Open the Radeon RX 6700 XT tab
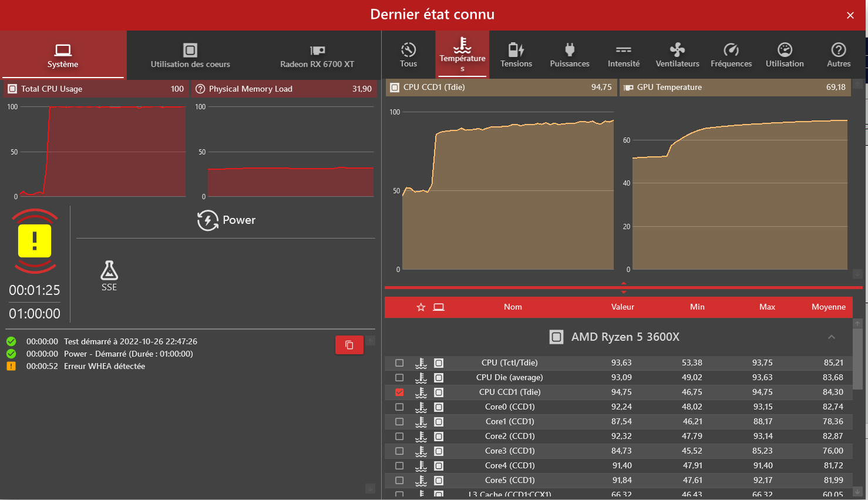 317,55
